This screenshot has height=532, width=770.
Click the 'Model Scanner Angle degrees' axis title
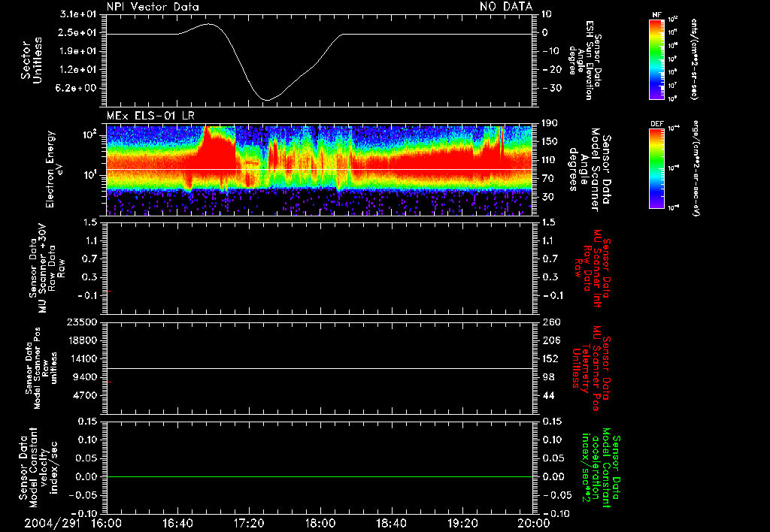click(590, 170)
